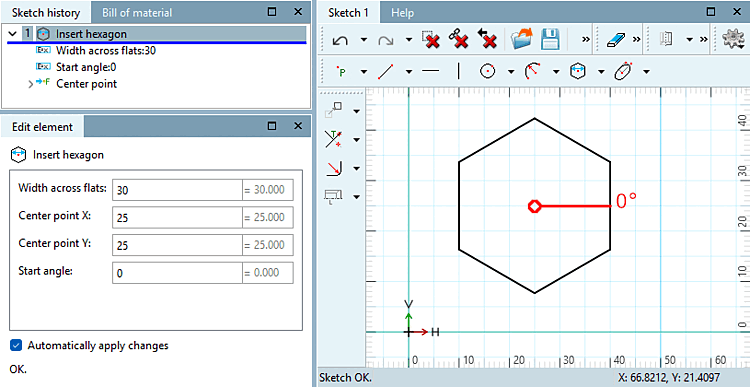Image resolution: width=750 pixels, height=387 pixels.
Task: Click the trim lines icon
Action: click(x=333, y=139)
